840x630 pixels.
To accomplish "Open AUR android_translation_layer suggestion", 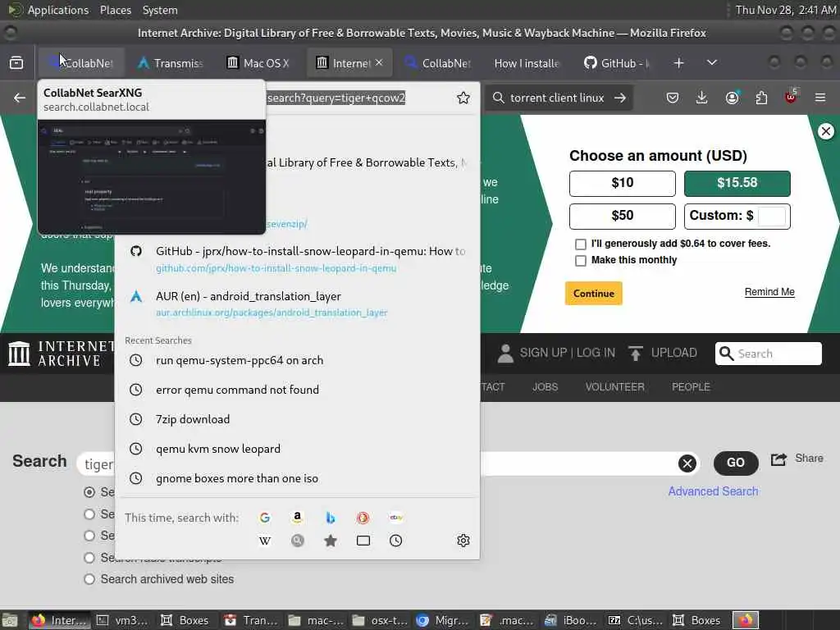I will pos(297,304).
